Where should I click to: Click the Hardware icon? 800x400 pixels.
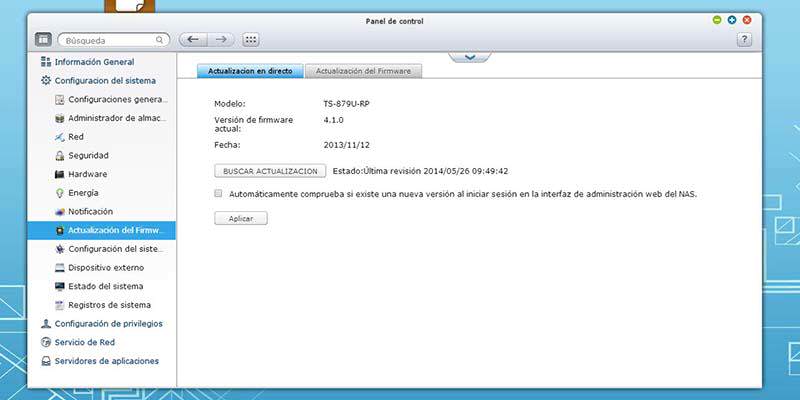[x=60, y=174]
